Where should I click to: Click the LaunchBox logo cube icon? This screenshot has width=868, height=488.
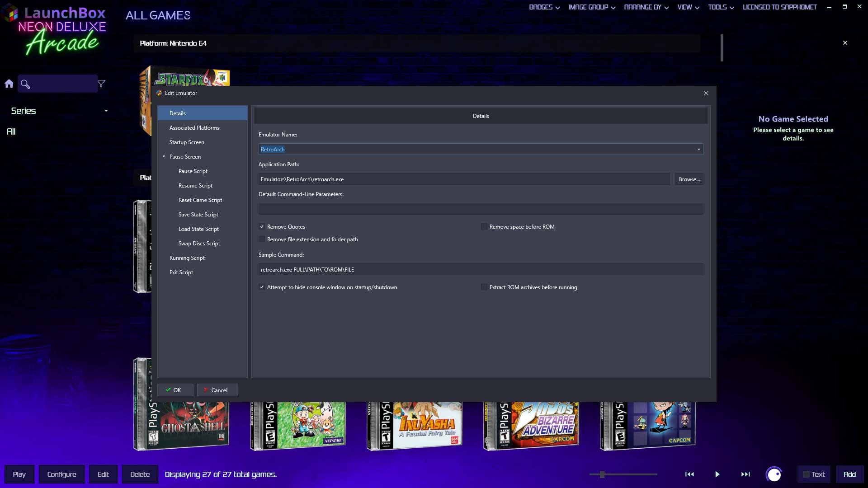pos(10,13)
